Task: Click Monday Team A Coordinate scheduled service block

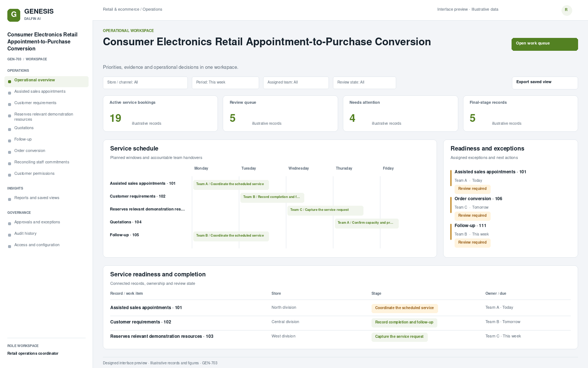Action: tap(231, 184)
